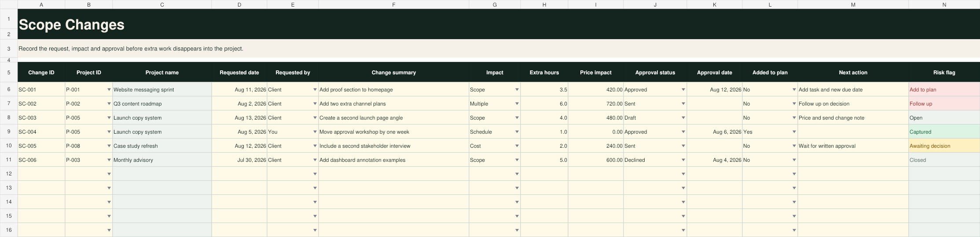Image resolution: width=980 pixels, height=237 pixels.
Task: Open Project ID dropdown in empty row 12
Action: click(x=109, y=174)
